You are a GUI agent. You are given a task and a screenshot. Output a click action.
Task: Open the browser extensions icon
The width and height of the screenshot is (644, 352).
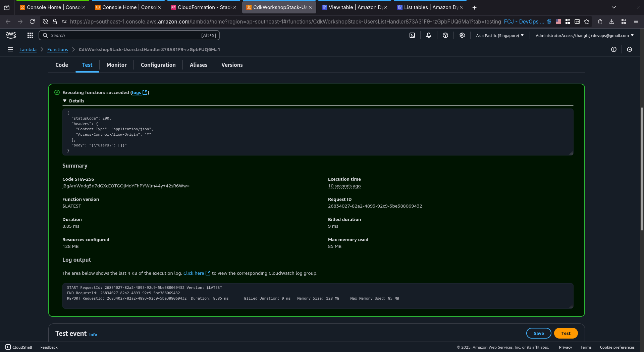point(600,21)
